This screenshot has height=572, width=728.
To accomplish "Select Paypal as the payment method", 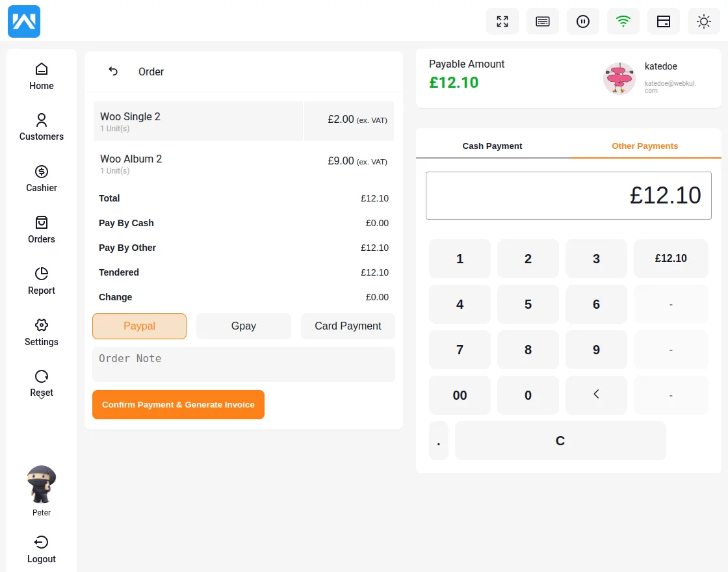I will click(x=139, y=326).
